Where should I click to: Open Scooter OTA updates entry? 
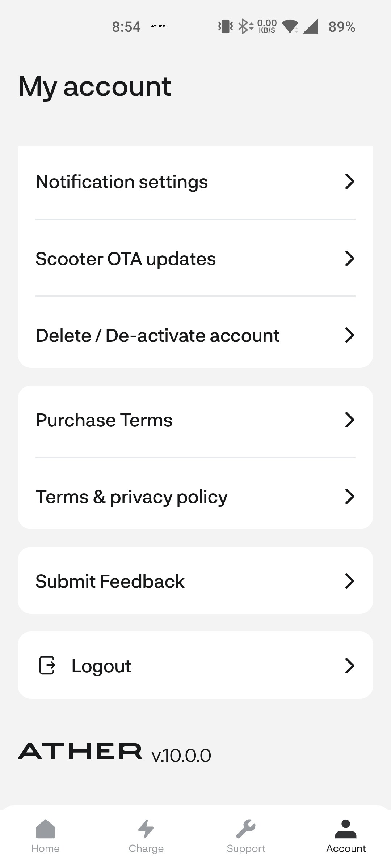point(195,259)
